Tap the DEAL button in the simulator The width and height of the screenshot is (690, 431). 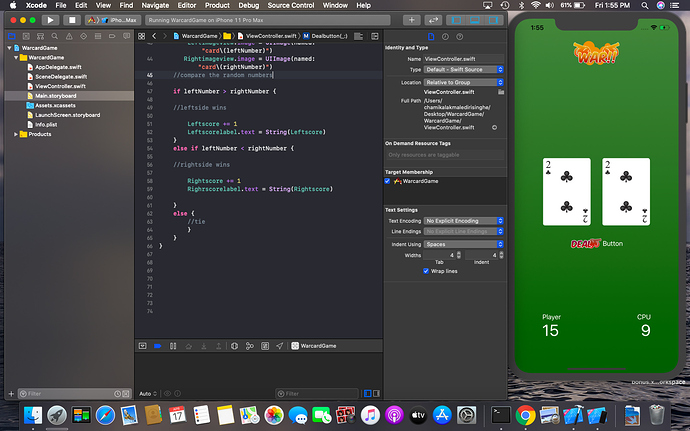584,243
